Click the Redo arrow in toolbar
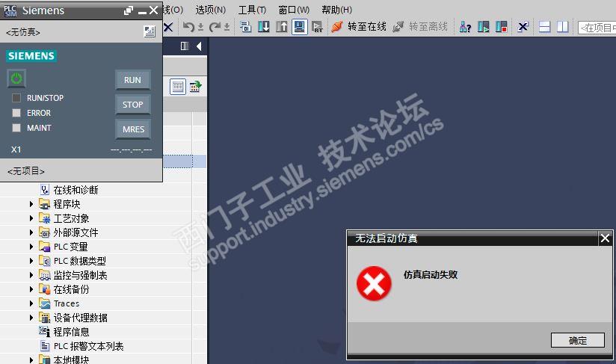This screenshot has width=616, height=364. (215, 27)
